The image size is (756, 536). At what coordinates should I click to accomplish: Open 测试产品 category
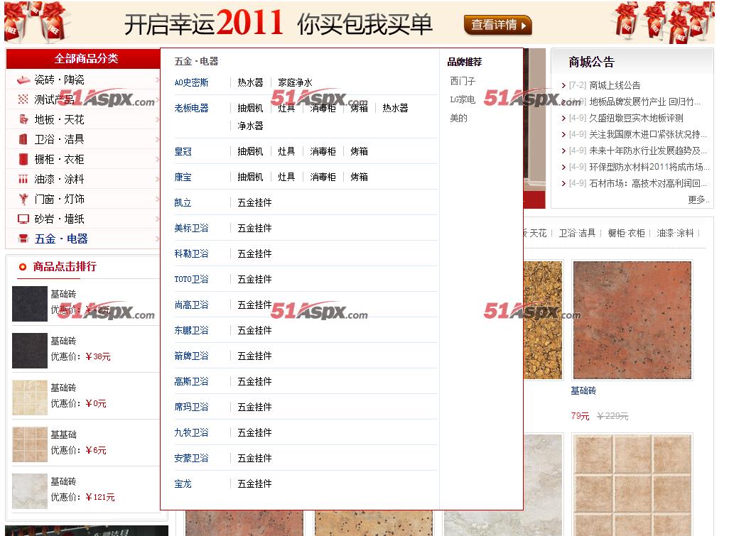(55, 99)
